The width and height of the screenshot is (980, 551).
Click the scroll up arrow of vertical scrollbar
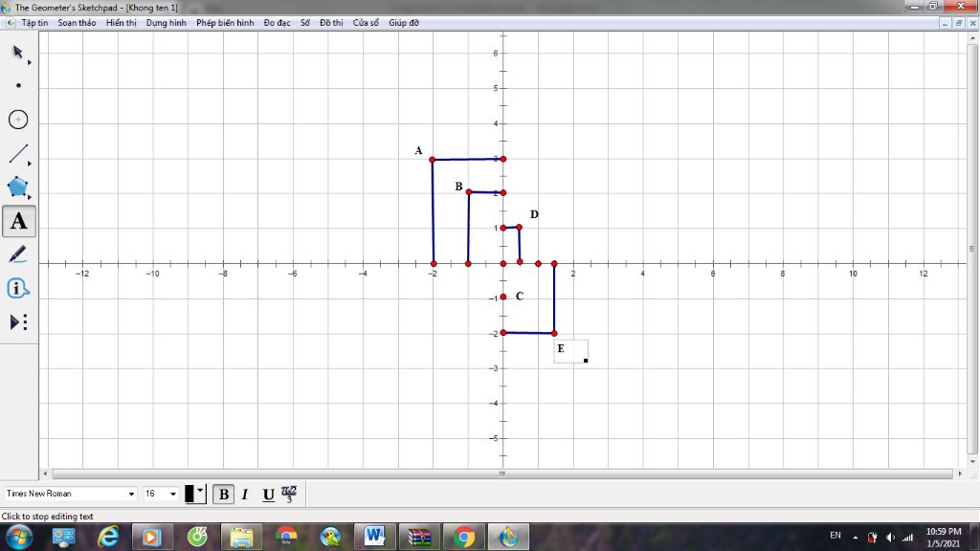972,38
